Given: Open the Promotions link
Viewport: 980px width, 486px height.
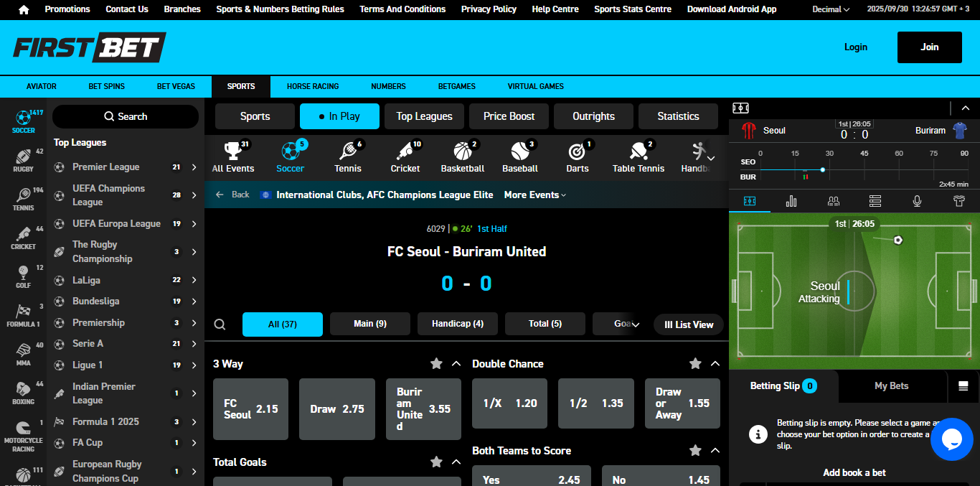Looking at the screenshot, I should click(x=67, y=9).
